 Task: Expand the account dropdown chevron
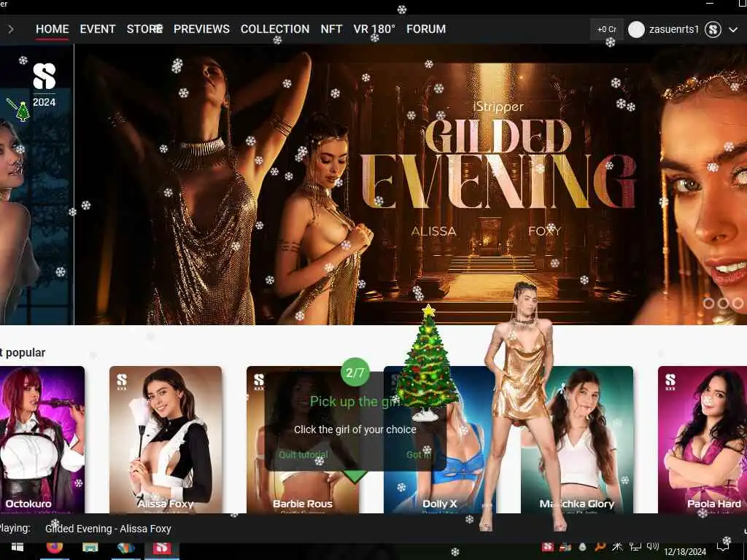(x=733, y=29)
